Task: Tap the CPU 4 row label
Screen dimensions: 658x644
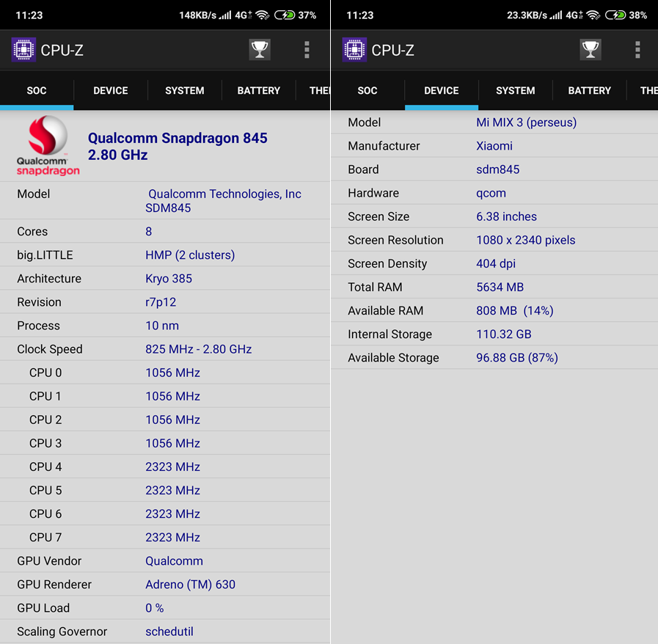Action: (45, 466)
